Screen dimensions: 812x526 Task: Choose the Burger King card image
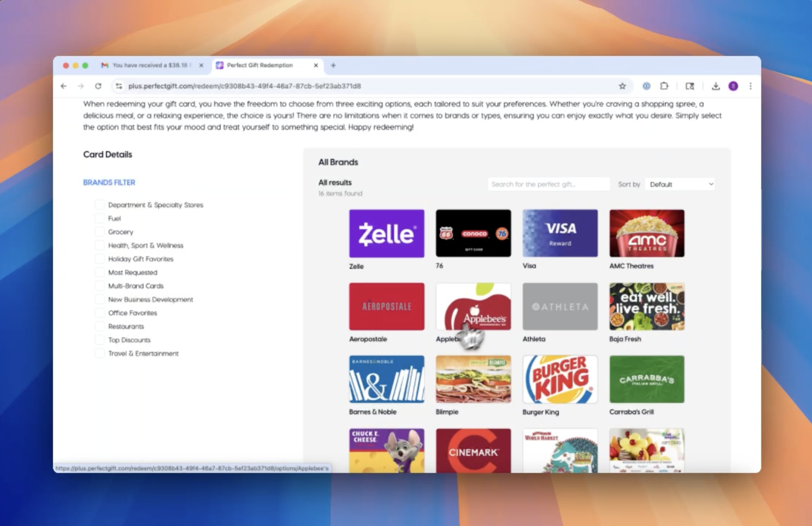(x=560, y=379)
